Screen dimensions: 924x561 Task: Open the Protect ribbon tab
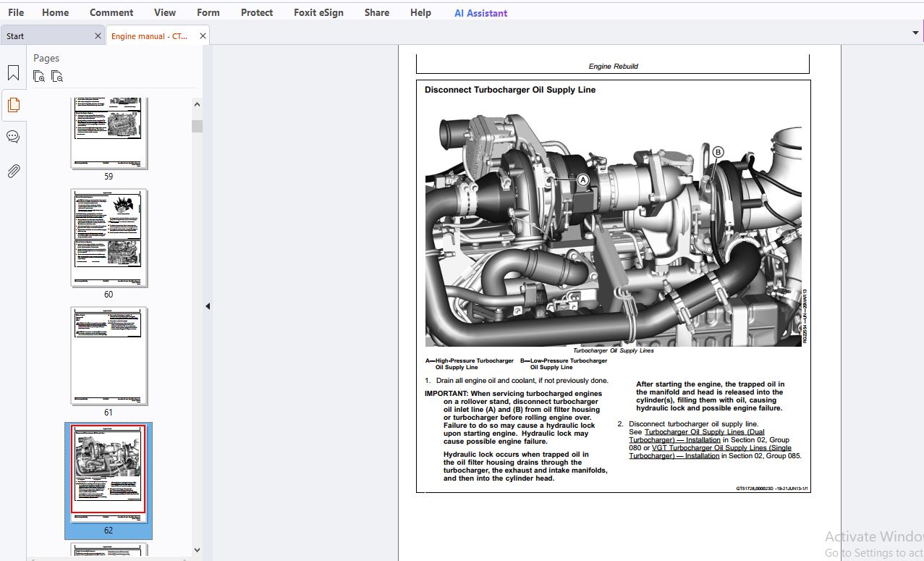click(257, 12)
